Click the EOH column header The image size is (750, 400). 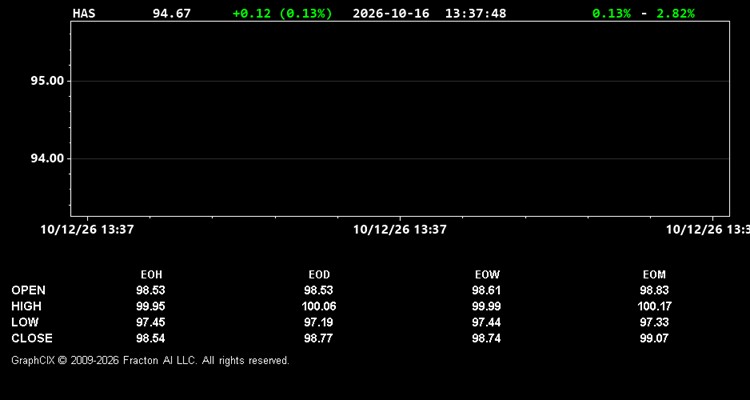coord(151,275)
